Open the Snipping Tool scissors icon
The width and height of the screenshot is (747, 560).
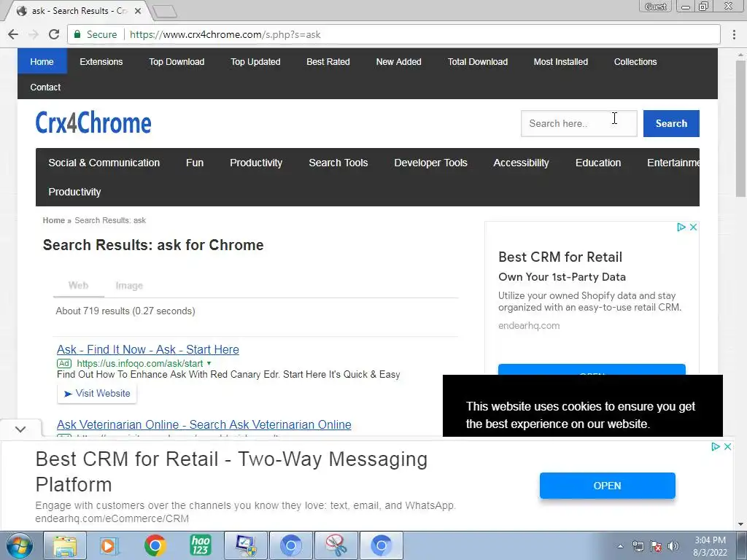tap(336, 545)
